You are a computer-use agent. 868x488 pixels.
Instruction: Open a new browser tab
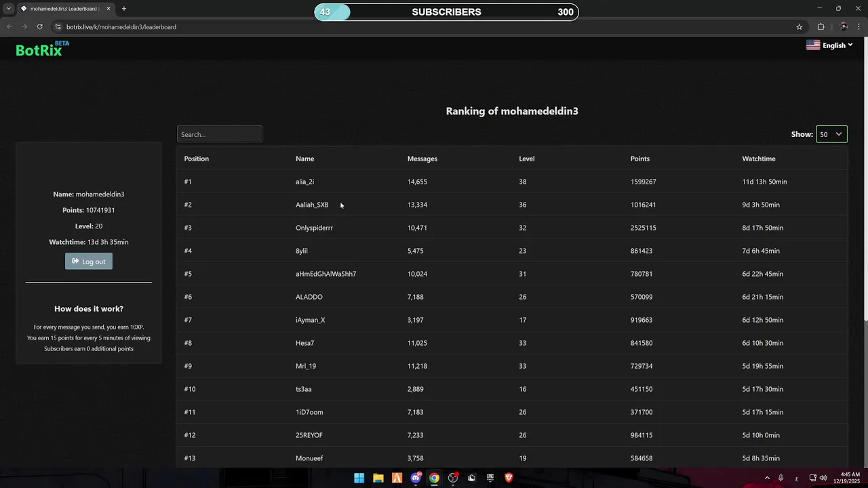123,9
